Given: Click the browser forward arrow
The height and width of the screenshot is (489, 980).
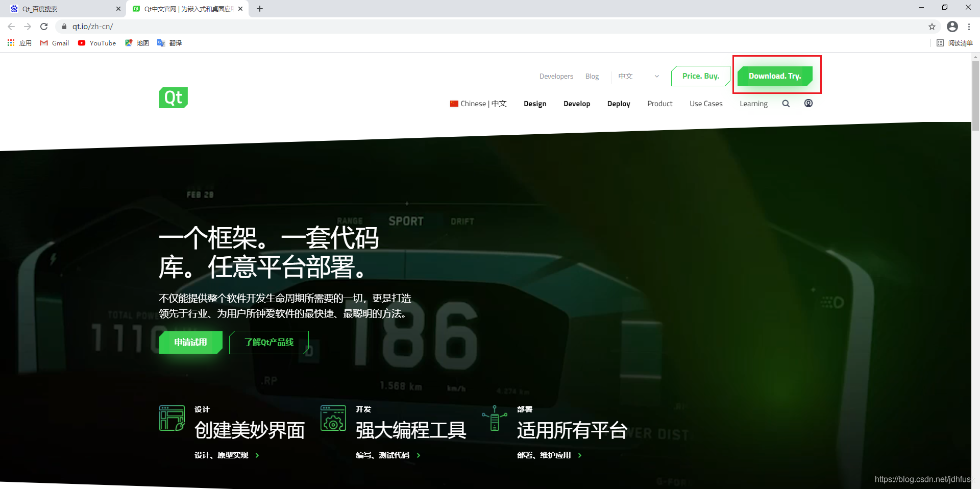Looking at the screenshot, I should pyautogui.click(x=28, y=27).
